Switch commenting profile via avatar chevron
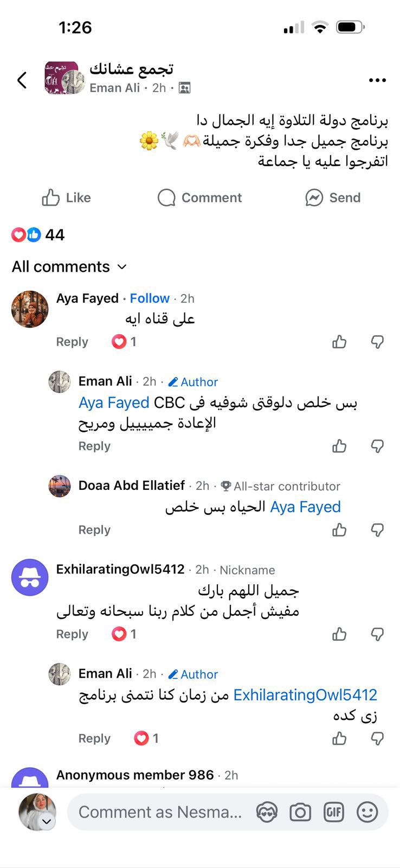Image resolution: width=400 pixels, height=868 pixels. (47, 821)
